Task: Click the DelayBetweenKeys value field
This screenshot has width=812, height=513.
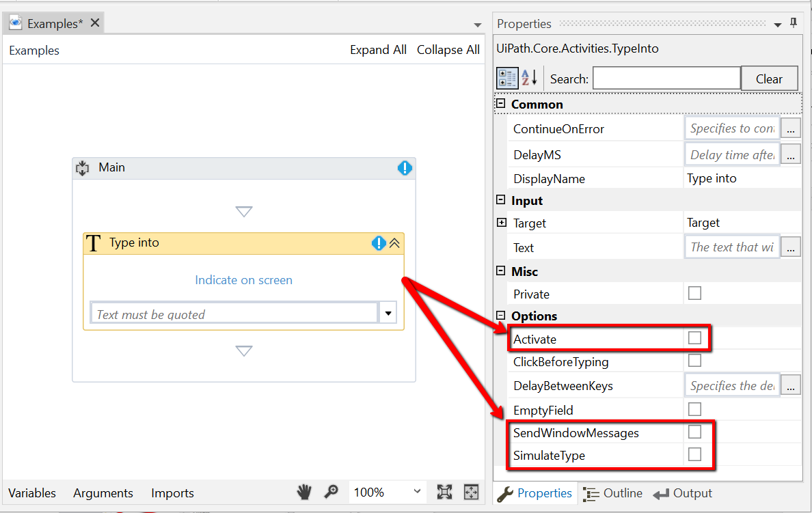Action: [732, 386]
